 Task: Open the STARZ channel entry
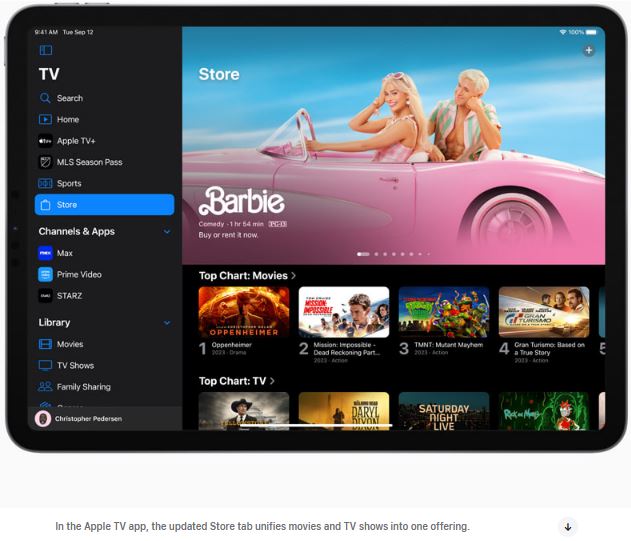point(105,296)
